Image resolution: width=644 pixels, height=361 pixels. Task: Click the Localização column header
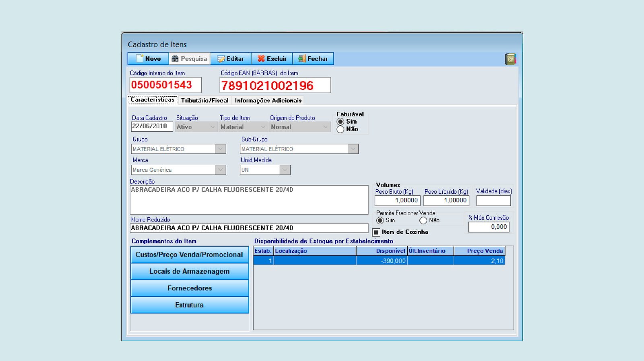pyautogui.click(x=315, y=251)
